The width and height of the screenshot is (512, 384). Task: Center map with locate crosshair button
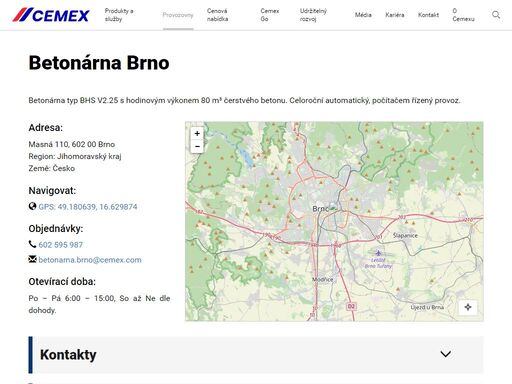(x=468, y=307)
